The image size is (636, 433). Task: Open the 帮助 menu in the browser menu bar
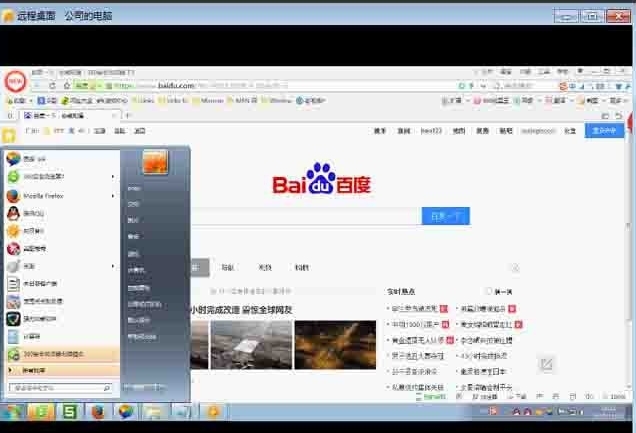click(x=562, y=72)
